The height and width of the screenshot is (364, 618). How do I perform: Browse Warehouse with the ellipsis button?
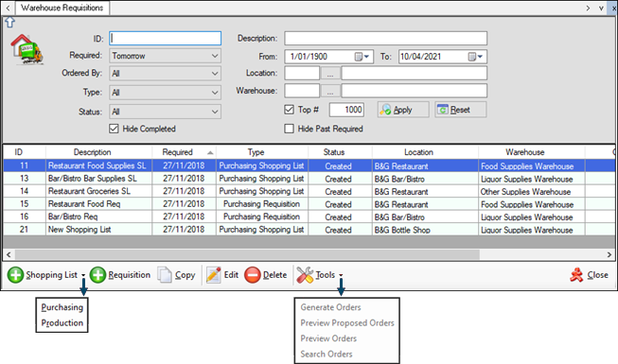pos(330,91)
